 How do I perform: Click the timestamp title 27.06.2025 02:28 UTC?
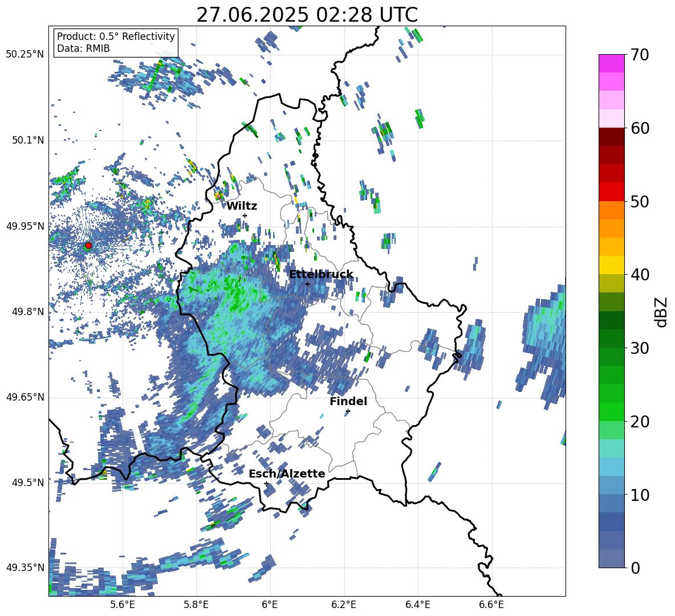coord(307,15)
